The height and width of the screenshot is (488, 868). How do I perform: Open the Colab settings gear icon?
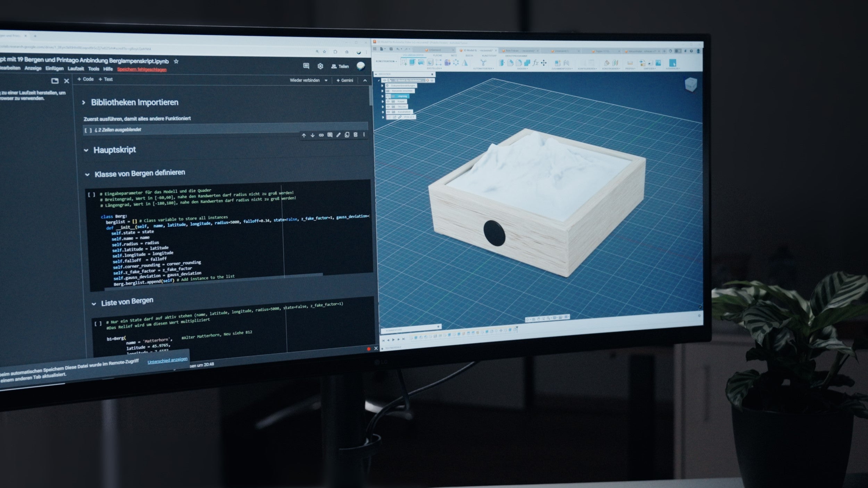click(320, 66)
